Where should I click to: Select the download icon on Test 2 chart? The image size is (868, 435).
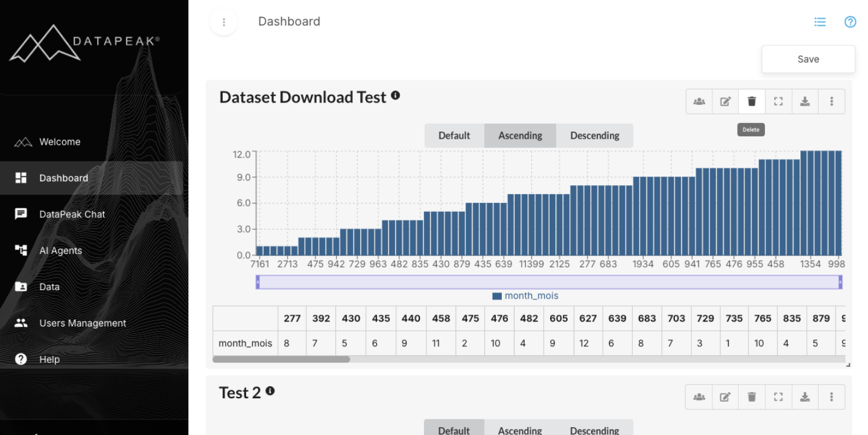[x=805, y=396]
